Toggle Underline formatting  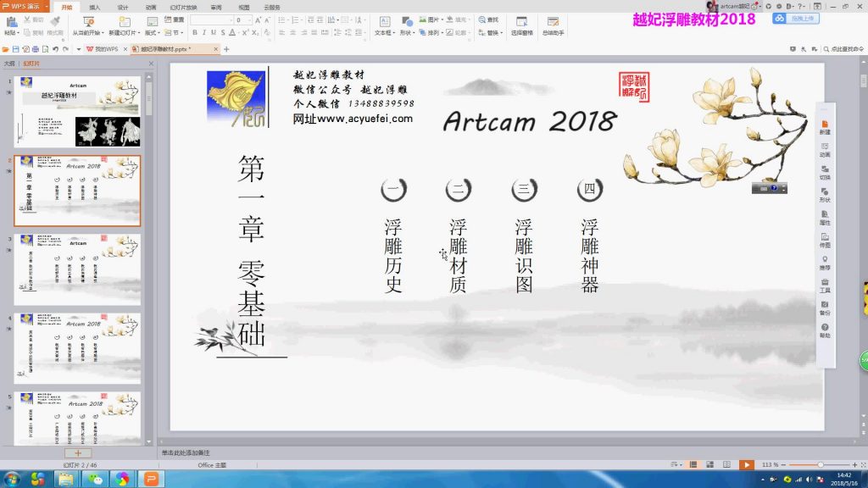pyautogui.click(x=213, y=33)
